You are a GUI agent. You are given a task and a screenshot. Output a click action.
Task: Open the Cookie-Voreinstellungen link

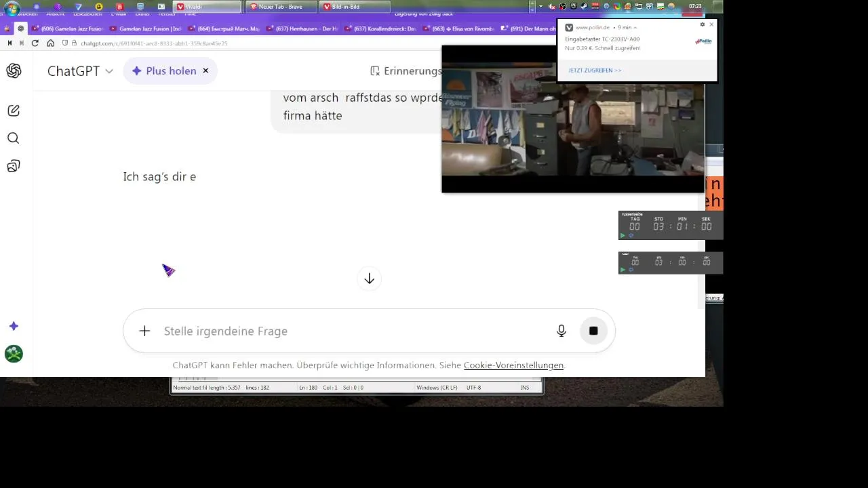pos(513,365)
